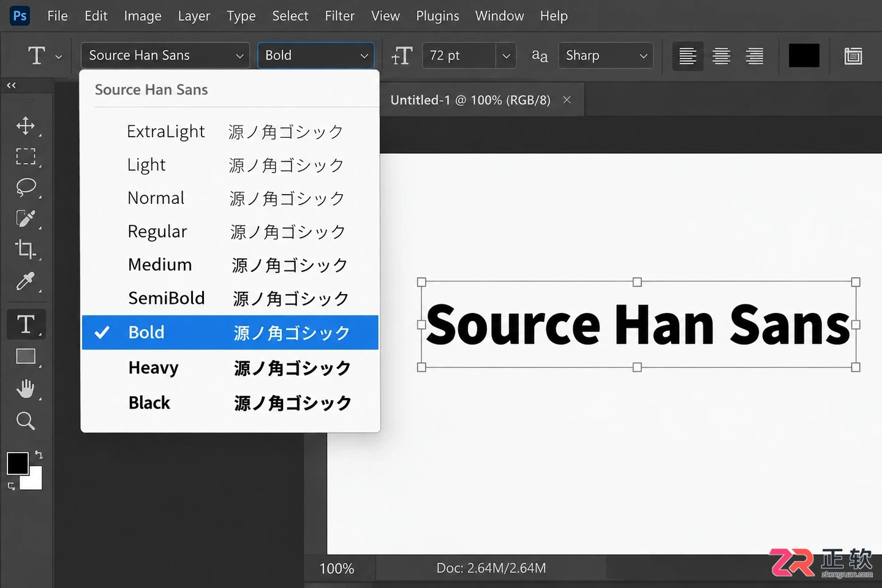Select the Zoom magnifier tool
The width and height of the screenshot is (882, 588).
coord(25,421)
